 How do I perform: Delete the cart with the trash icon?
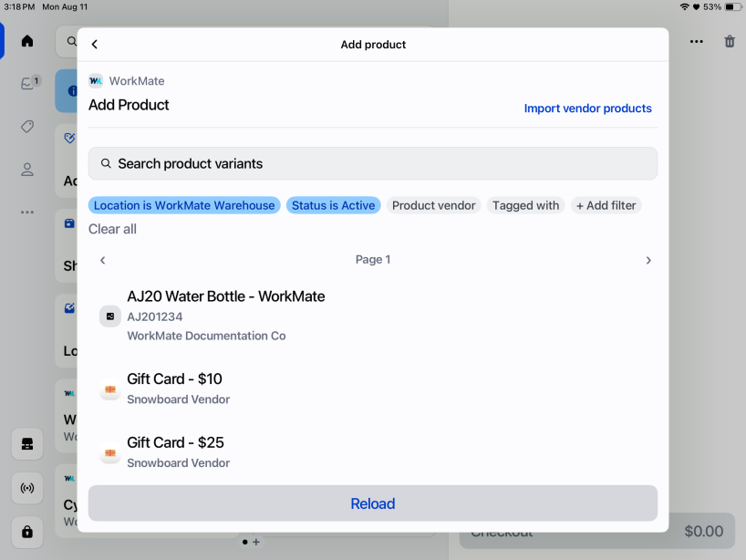[730, 41]
